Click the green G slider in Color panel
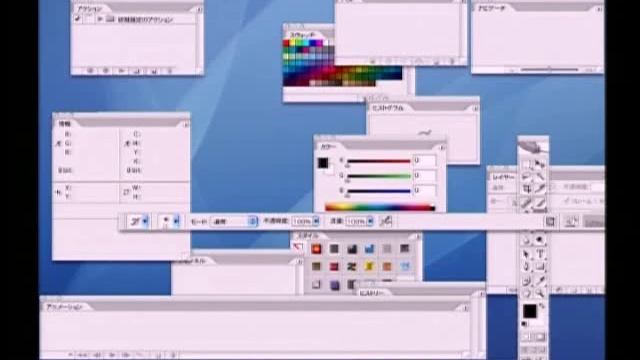This screenshot has width=640, height=360. [x=378, y=176]
